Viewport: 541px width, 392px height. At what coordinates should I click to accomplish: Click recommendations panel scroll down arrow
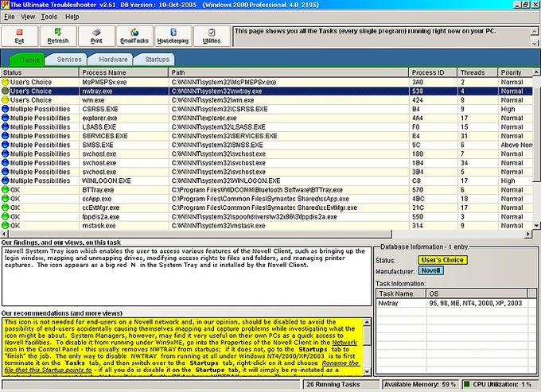pyautogui.click(x=367, y=371)
